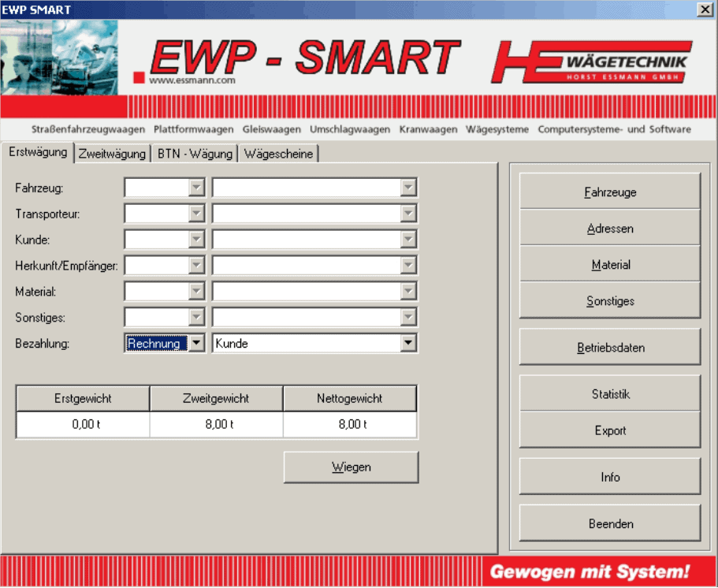Click the Gleiswaagen banner text
The height and width of the screenshot is (588, 718).
coord(272,129)
